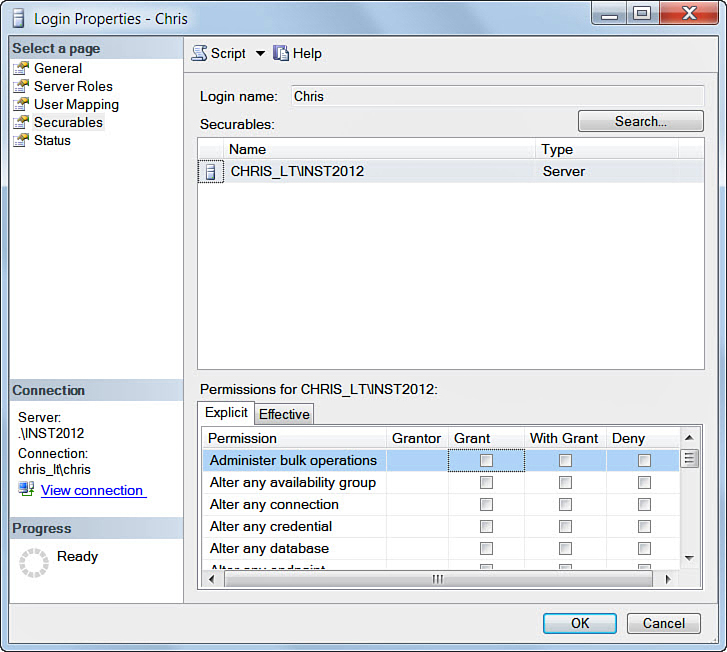This screenshot has height=652, width=727.
Task: Switch to the Effective tab
Action: (285, 414)
